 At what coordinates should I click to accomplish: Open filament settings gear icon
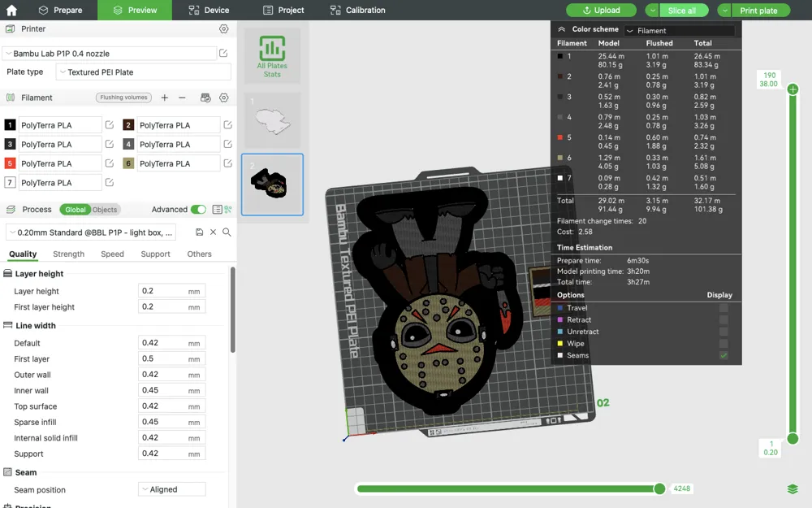224,98
